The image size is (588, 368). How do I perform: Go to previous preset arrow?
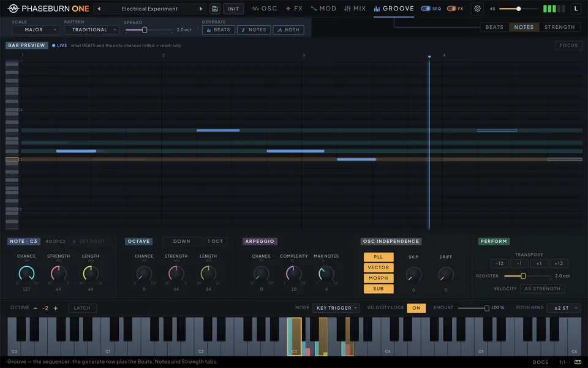(99, 9)
